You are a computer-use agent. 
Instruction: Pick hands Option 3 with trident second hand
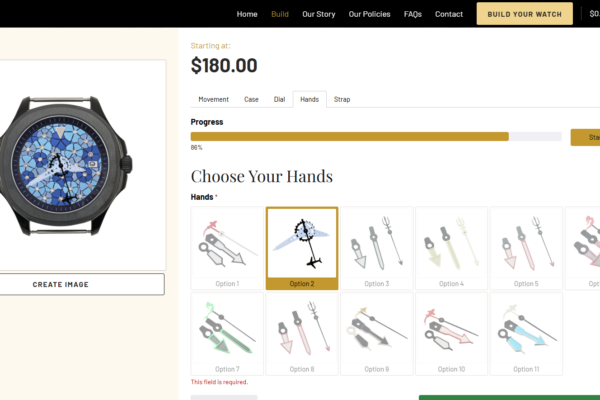(x=377, y=248)
